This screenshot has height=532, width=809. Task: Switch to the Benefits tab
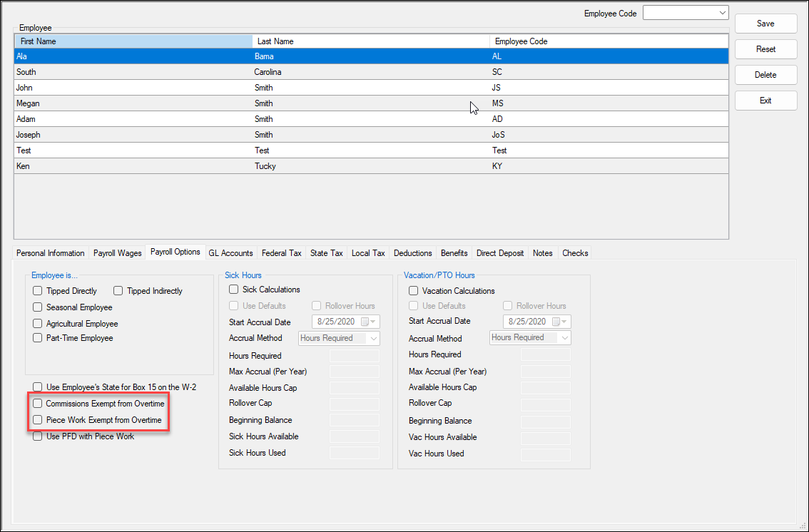pos(454,253)
